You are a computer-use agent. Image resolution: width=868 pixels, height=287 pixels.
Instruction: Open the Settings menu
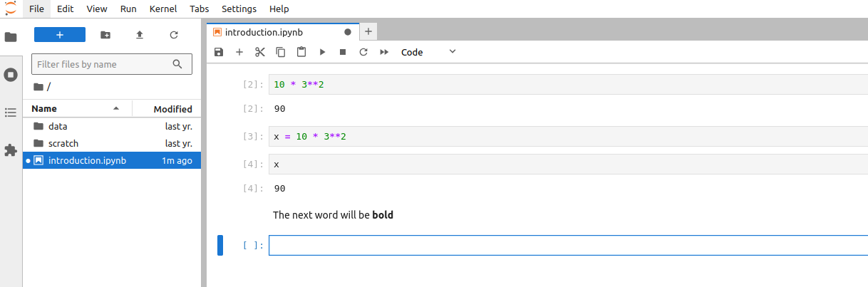click(239, 9)
